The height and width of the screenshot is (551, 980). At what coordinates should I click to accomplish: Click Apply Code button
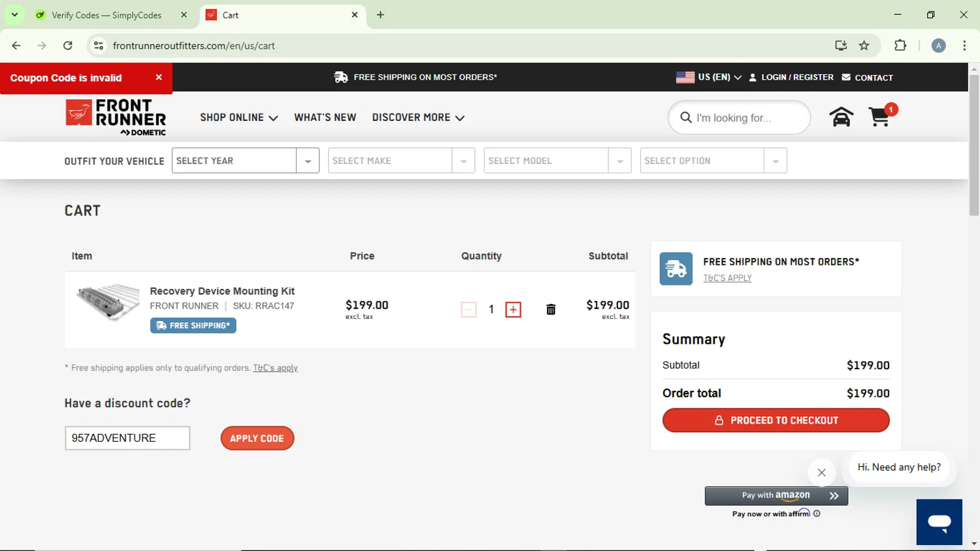pyautogui.click(x=257, y=439)
